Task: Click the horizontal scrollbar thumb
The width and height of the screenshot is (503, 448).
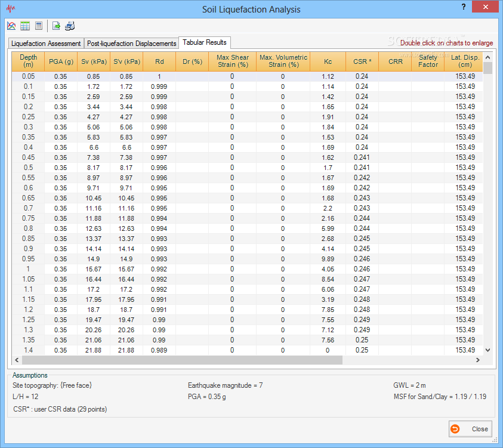Action: 182,360
